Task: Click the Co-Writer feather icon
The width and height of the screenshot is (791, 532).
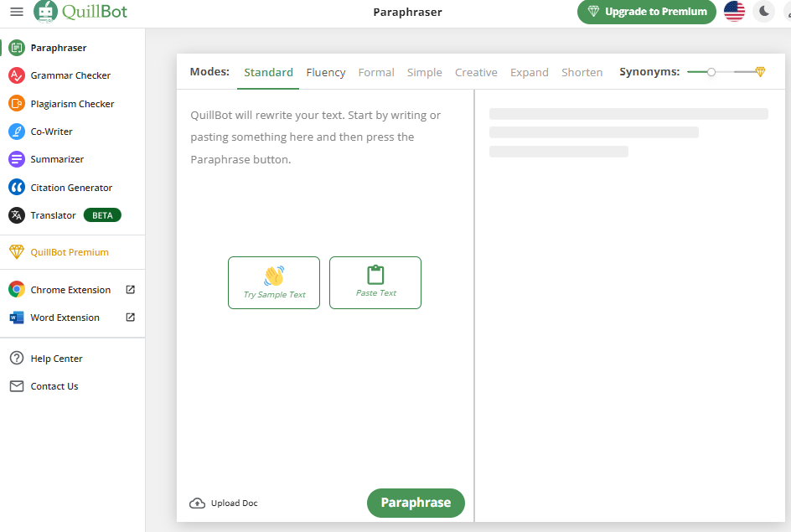Action: 17,132
